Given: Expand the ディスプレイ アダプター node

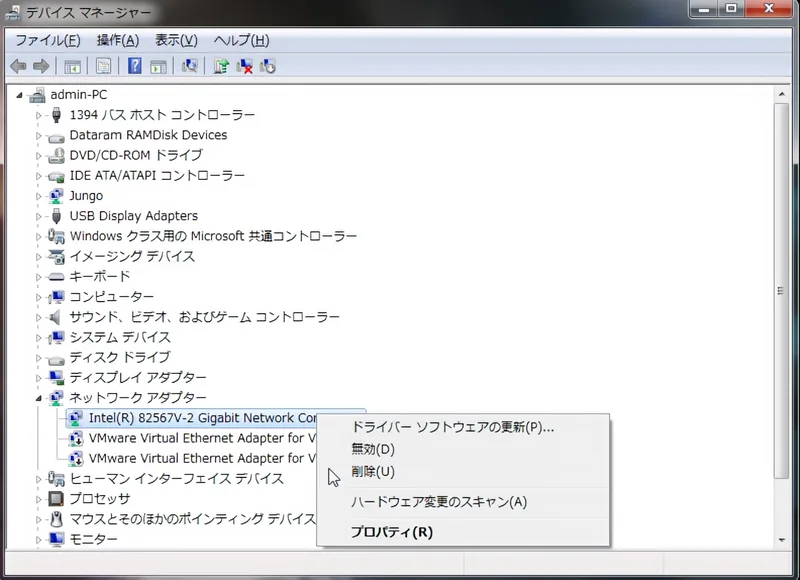Looking at the screenshot, I should [x=40, y=378].
